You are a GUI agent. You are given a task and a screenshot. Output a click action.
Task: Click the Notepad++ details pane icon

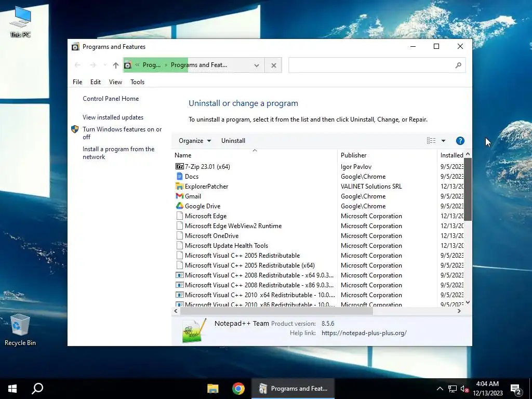(194, 330)
